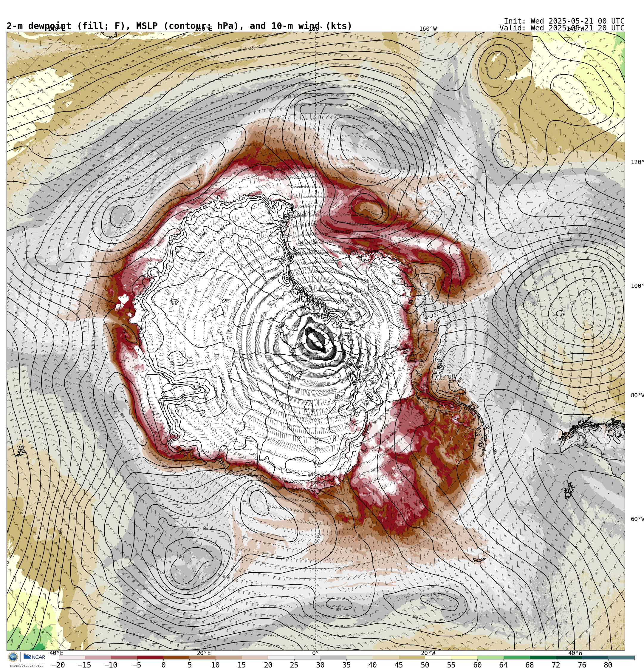
Task: Click the NCAR logo
Action: point(34,657)
